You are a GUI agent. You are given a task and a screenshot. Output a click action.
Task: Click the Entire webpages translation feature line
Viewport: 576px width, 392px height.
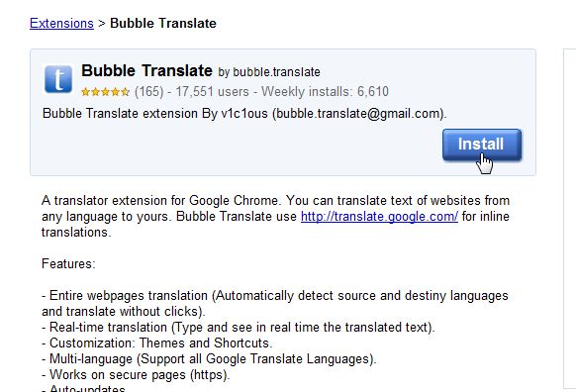(x=275, y=304)
